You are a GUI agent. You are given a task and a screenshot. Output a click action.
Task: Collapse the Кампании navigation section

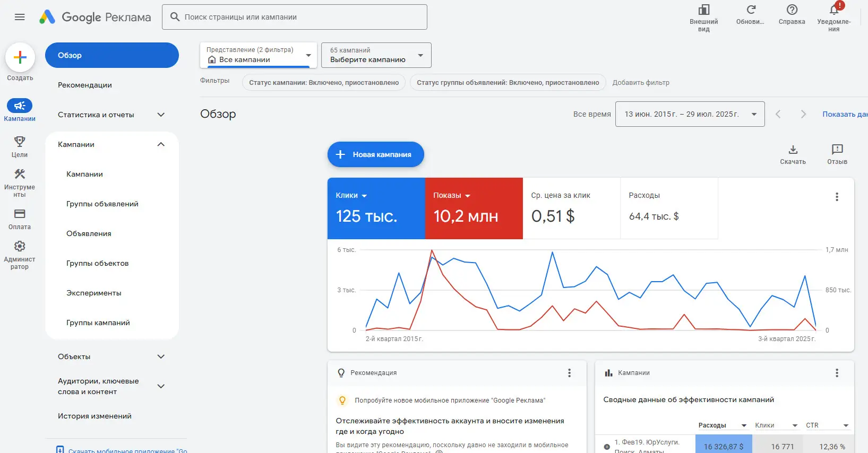pos(161,144)
